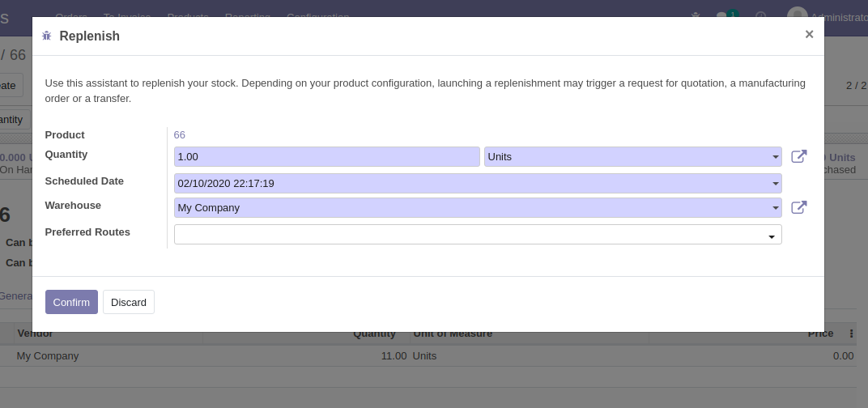Click the Discard button
The image size is (868, 408).
(129, 302)
